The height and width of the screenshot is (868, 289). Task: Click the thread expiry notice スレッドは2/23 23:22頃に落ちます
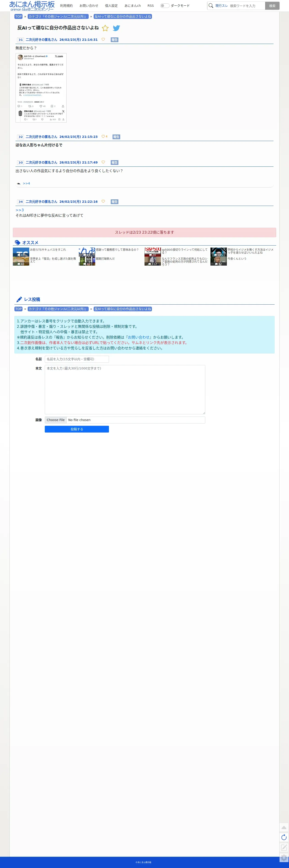click(144, 232)
